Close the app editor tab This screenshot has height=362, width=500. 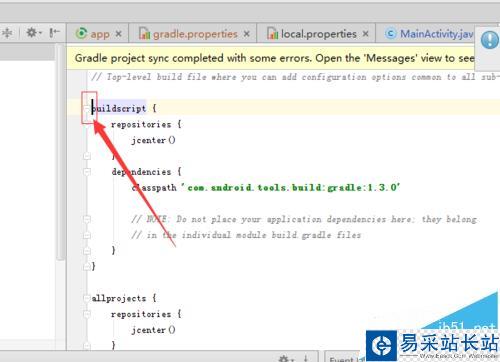(x=118, y=34)
